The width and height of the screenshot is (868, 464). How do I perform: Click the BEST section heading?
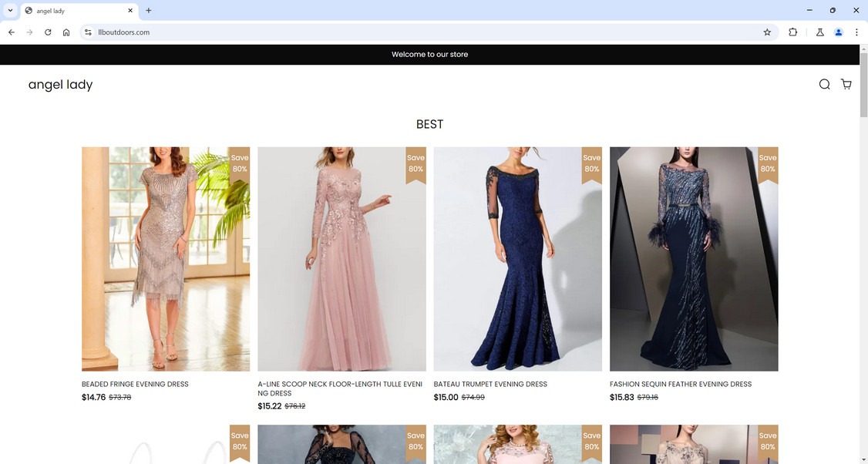pyautogui.click(x=429, y=124)
